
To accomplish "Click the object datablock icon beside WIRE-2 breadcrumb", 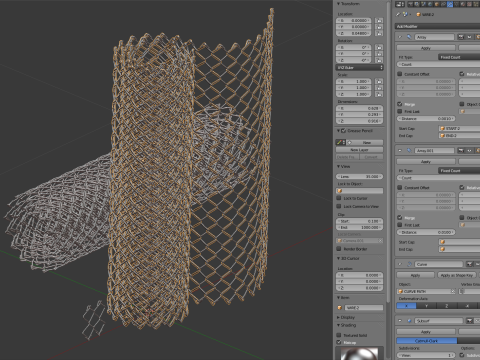I will [419, 14].
